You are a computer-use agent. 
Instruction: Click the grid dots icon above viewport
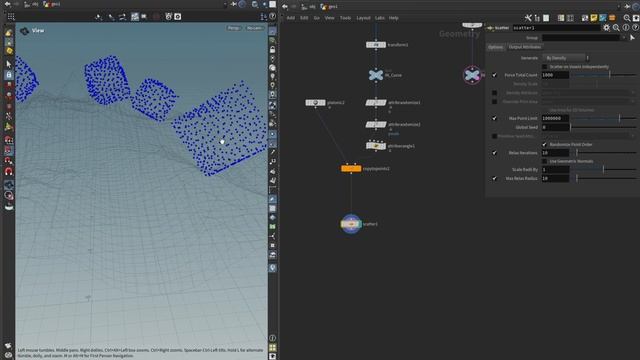pos(11,17)
